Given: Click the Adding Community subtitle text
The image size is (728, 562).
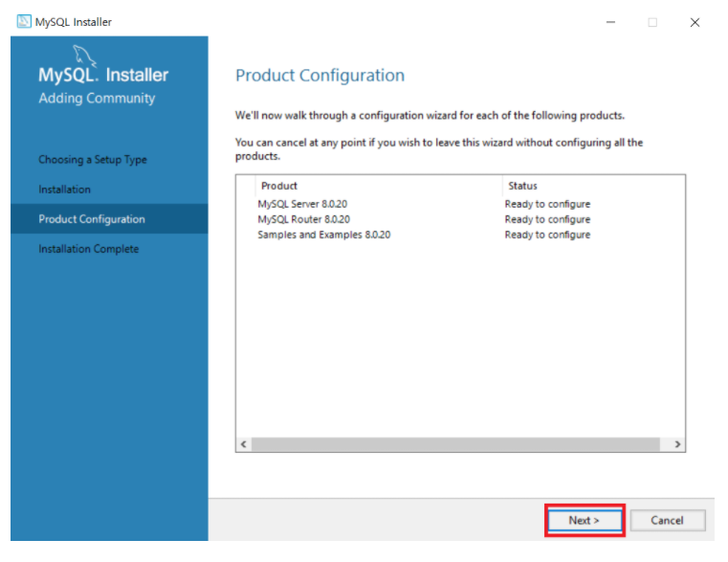Looking at the screenshot, I should 97,98.
